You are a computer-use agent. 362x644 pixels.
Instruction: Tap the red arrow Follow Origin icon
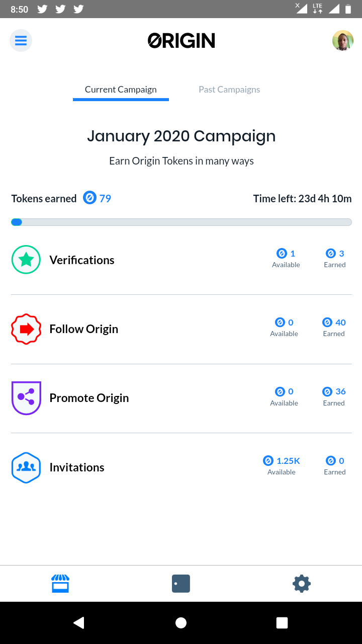pos(26,329)
